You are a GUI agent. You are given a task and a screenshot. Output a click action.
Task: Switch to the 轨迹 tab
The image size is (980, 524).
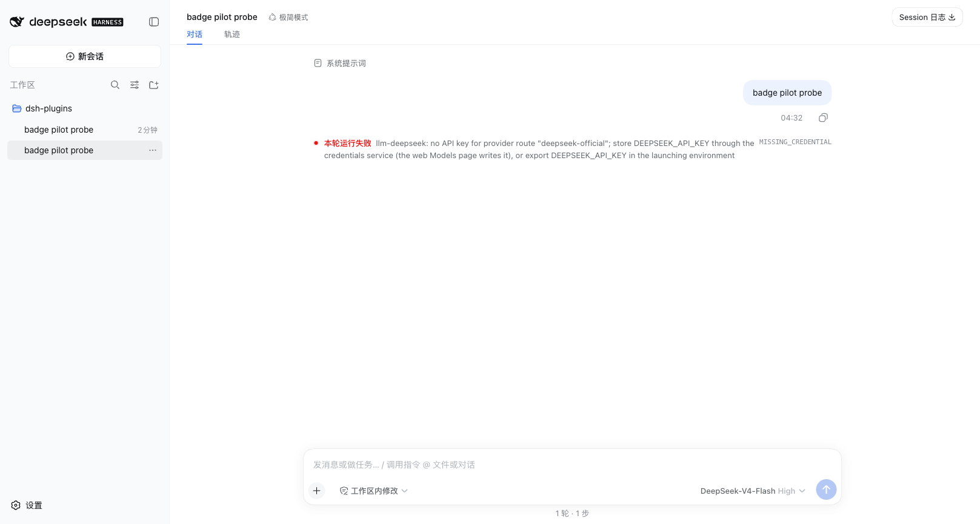click(x=232, y=35)
